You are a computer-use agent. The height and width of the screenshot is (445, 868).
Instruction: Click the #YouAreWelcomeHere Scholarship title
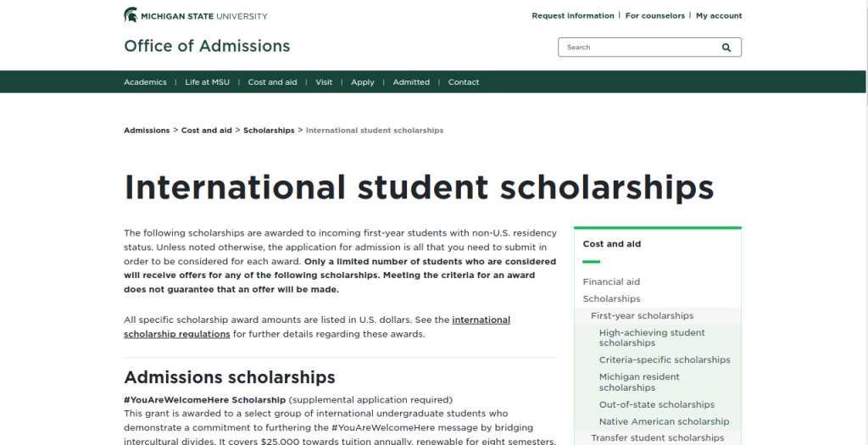click(205, 399)
